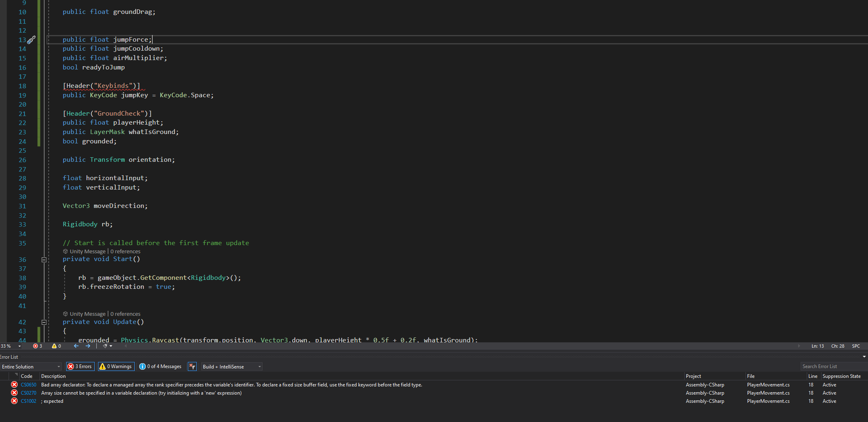Viewport: 868px width, 422px height.
Task: Click the Transform orientation declaration
Action: coord(118,160)
